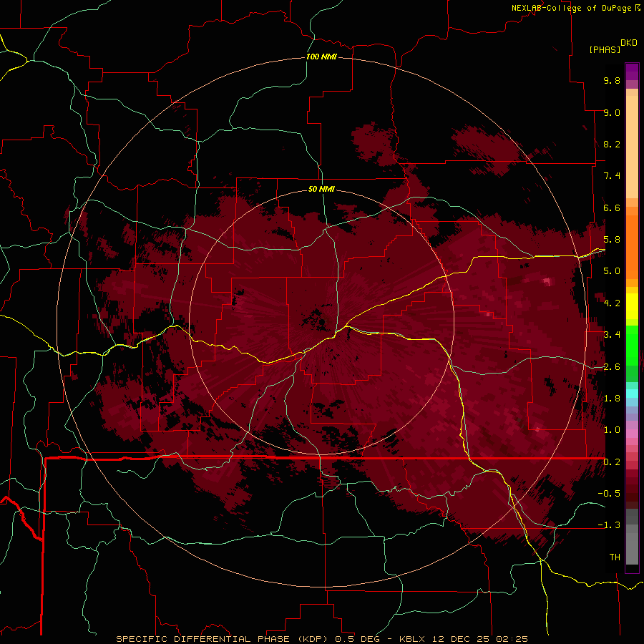Click the 9.0 value on the color scale
This screenshot has width=644, height=644.
[612, 112]
